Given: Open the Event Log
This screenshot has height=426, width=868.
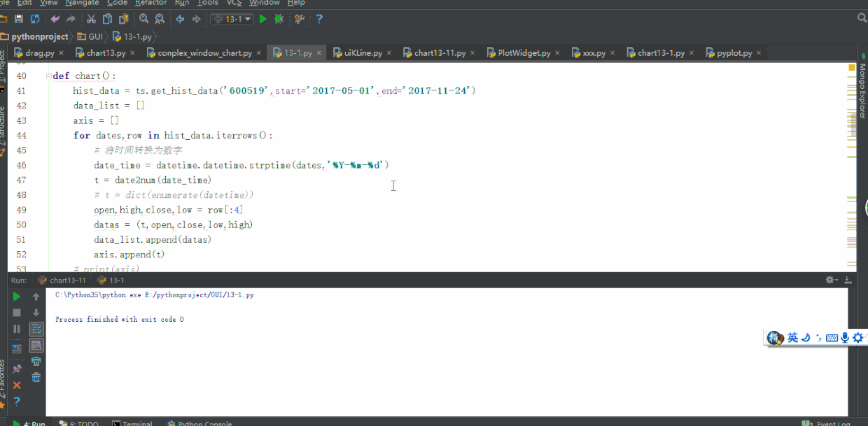Looking at the screenshot, I should click(x=827, y=423).
